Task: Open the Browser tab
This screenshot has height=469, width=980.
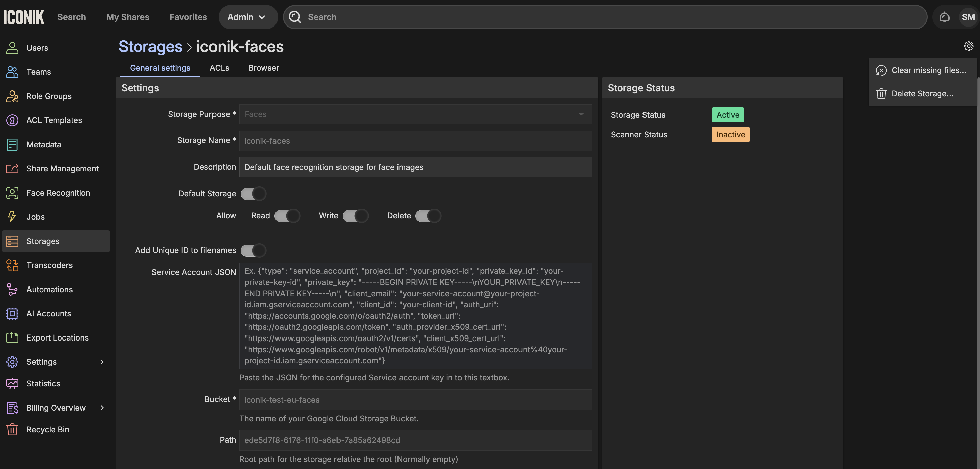Action: click(x=264, y=68)
